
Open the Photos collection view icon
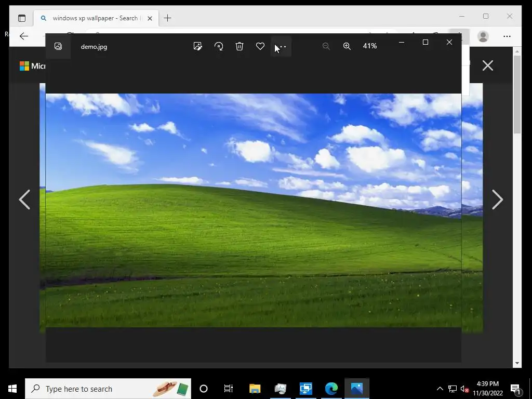tap(58, 46)
